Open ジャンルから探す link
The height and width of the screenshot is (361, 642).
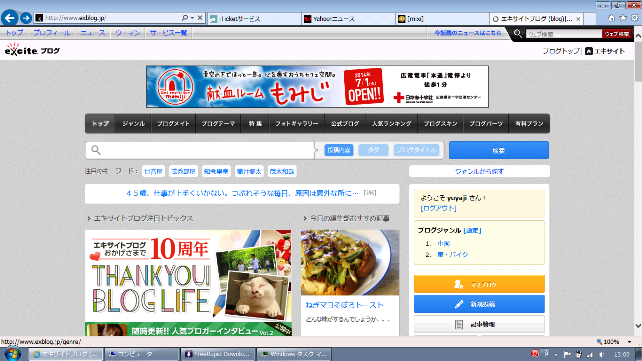pyautogui.click(x=479, y=171)
